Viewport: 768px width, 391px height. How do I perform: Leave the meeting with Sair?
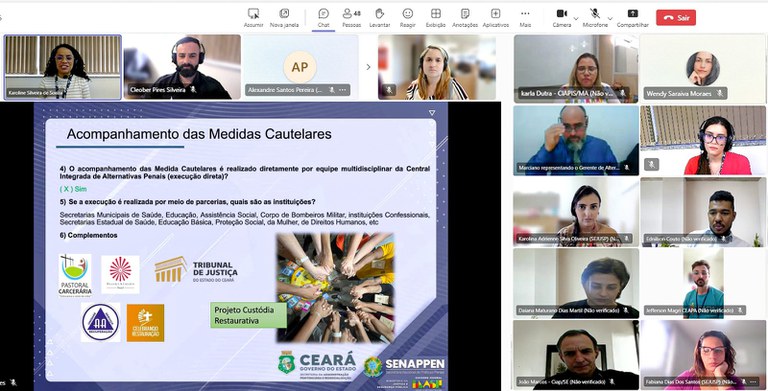pyautogui.click(x=676, y=18)
